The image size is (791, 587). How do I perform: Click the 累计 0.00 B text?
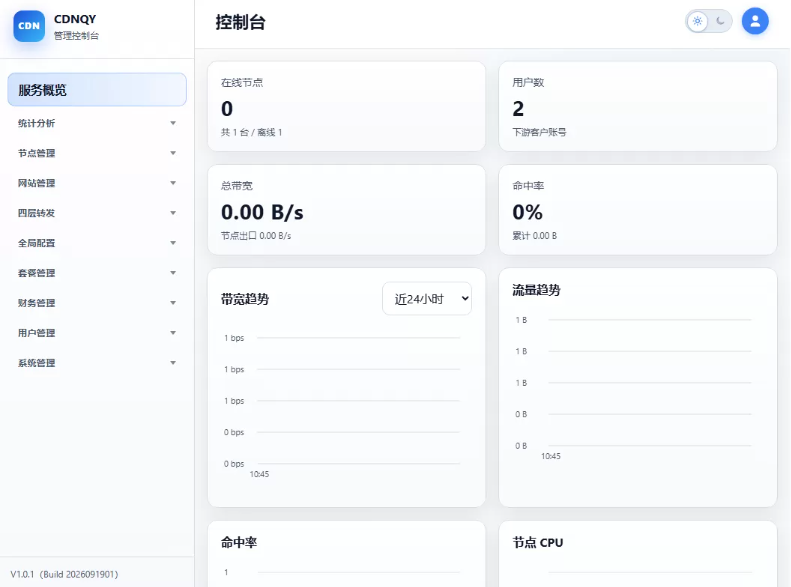point(535,236)
